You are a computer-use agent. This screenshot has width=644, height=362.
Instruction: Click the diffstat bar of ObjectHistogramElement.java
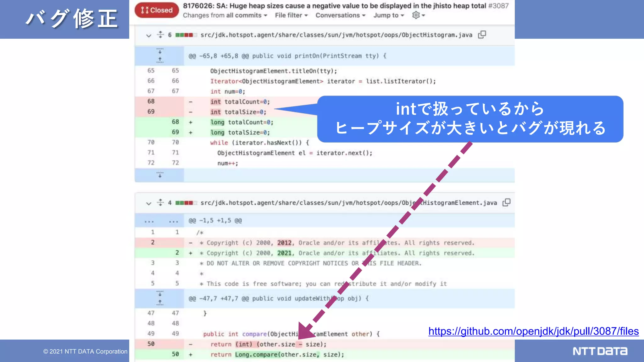[186, 203]
